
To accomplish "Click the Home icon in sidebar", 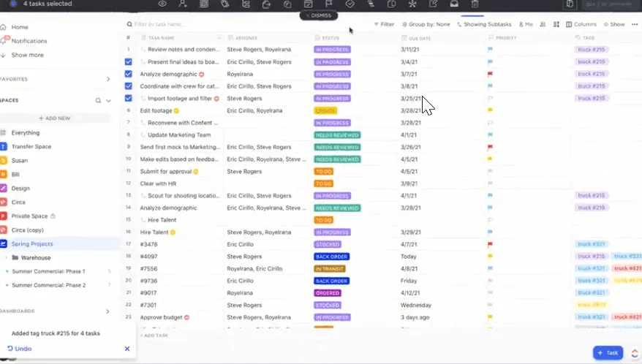I will 3,27.
